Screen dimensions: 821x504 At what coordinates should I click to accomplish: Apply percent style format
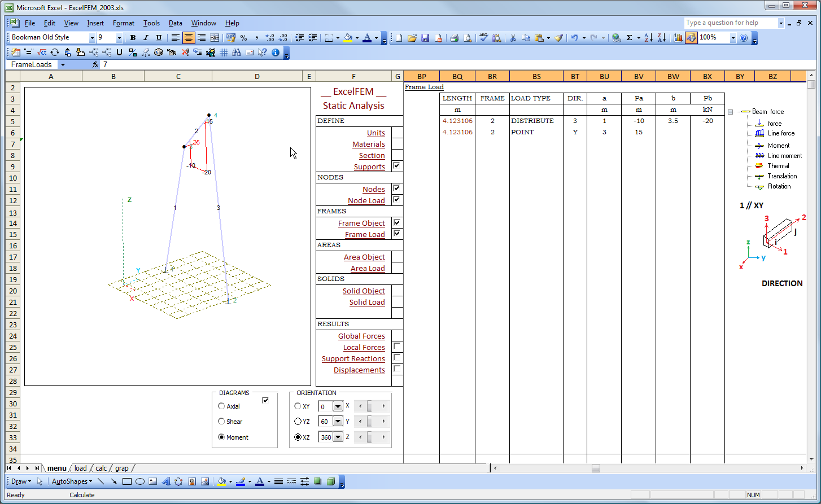243,38
